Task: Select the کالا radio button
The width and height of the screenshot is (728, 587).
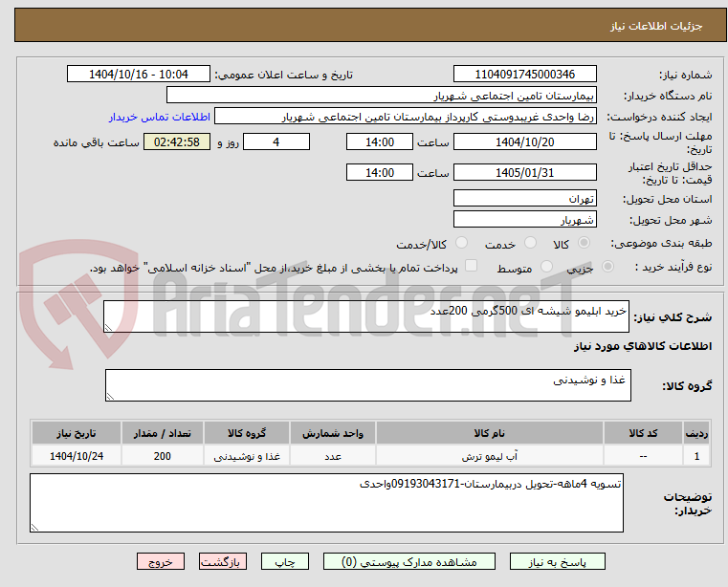Action: pyautogui.click(x=584, y=243)
